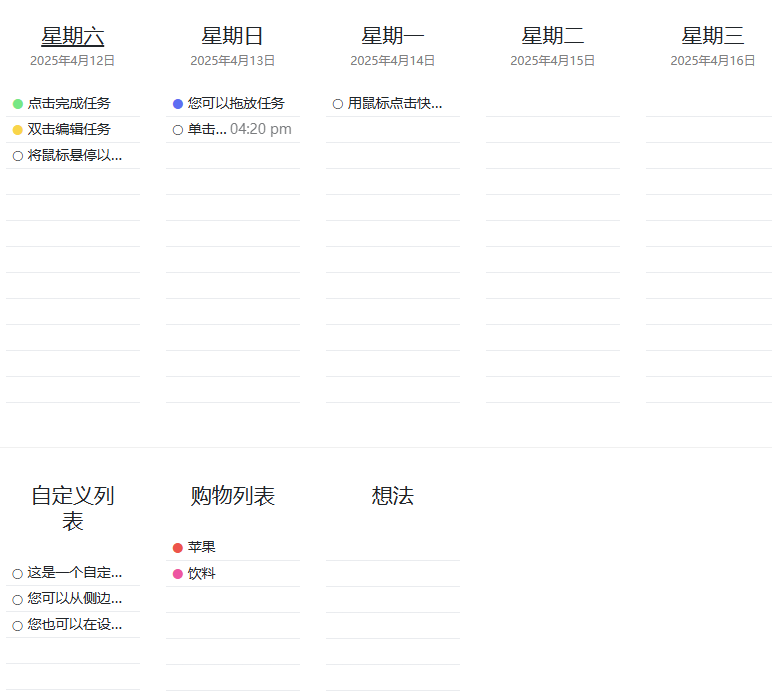772x697 pixels.
Task: Click green dot of 点击完成任务 task
Action: click(18, 104)
